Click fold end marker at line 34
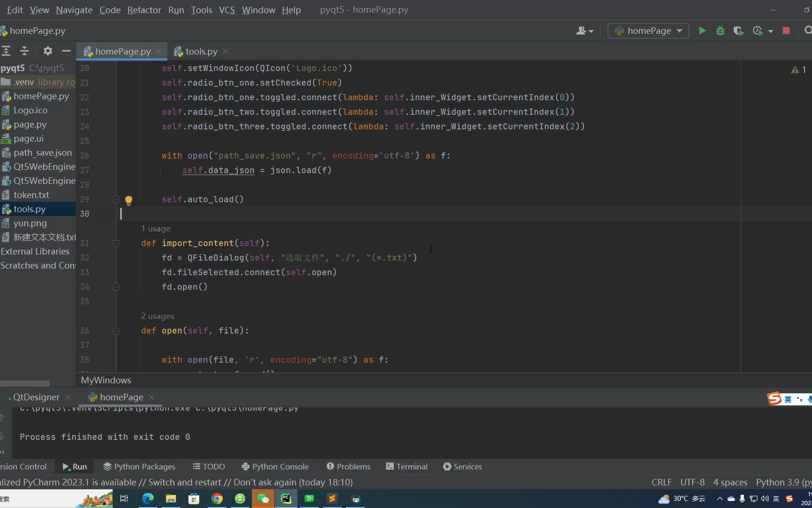 point(116,286)
